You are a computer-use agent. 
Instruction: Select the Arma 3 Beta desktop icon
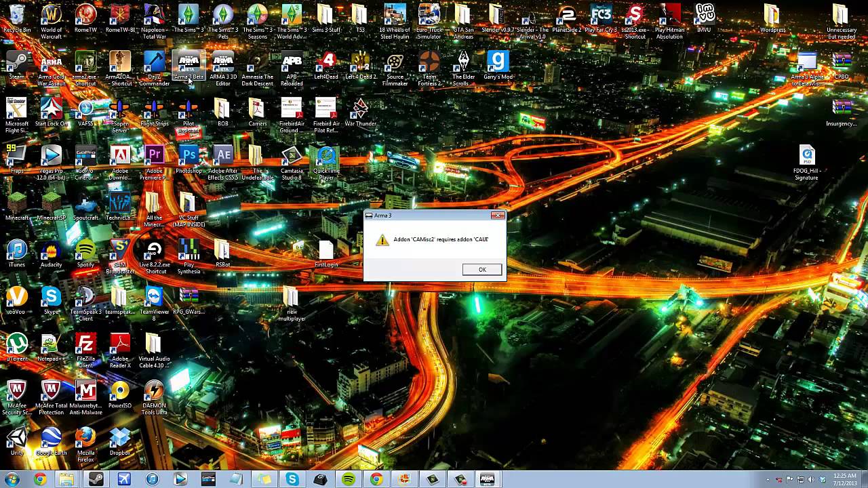point(189,66)
